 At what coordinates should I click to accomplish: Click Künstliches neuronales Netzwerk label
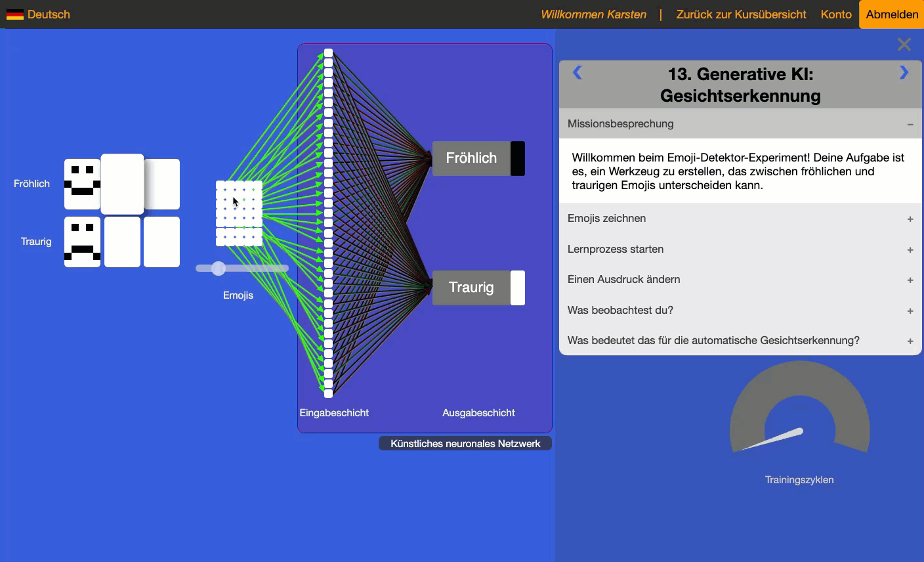pos(465,444)
